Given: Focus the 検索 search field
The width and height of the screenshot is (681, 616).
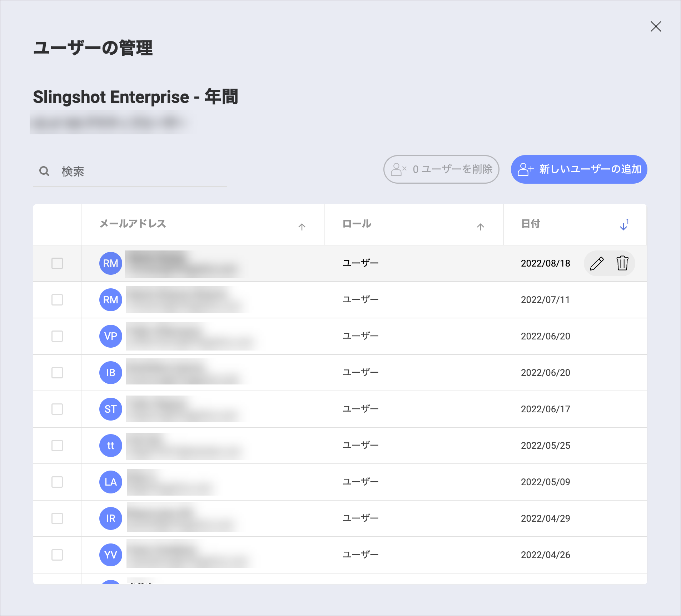Looking at the screenshot, I should [x=130, y=172].
